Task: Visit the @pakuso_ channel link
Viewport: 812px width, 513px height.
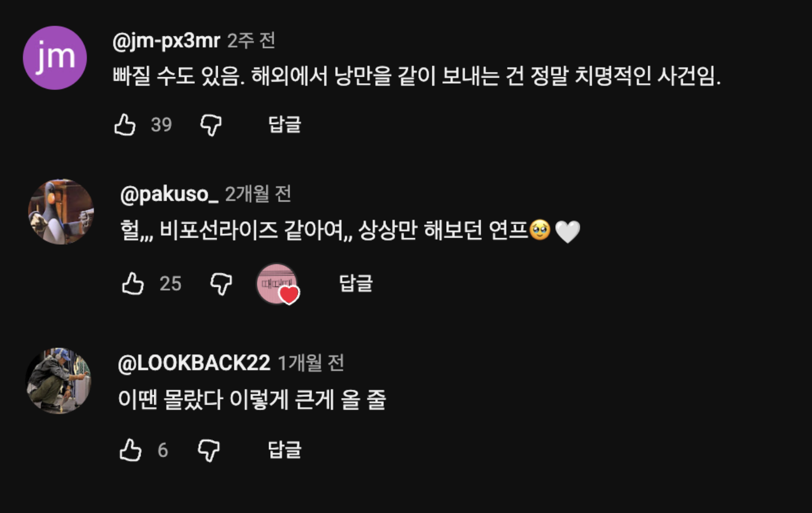Action: [169, 194]
